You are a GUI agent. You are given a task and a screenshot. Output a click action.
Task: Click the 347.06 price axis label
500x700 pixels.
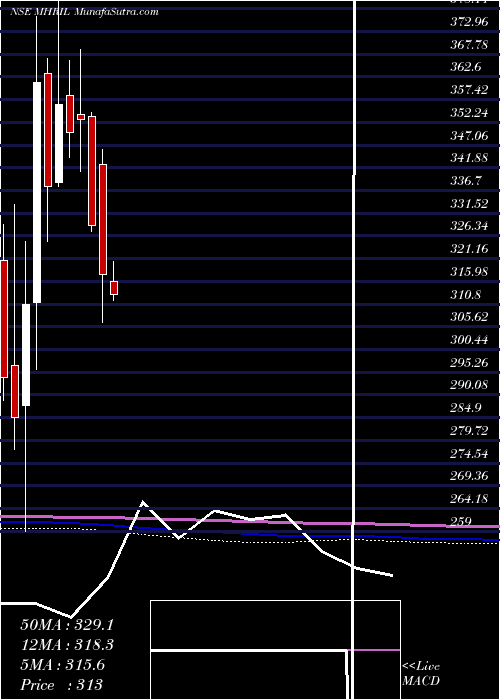click(x=469, y=135)
